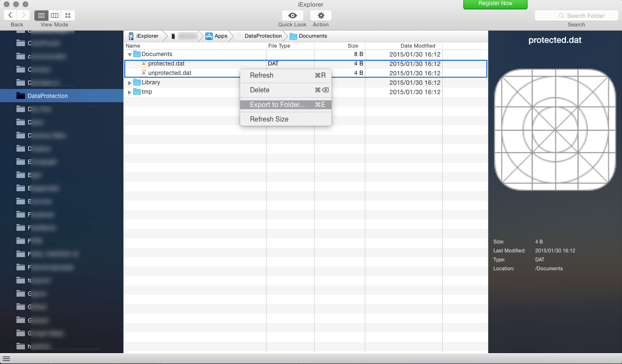Go forward with the right arrow button
This screenshot has width=622, height=364.
[24, 16]
